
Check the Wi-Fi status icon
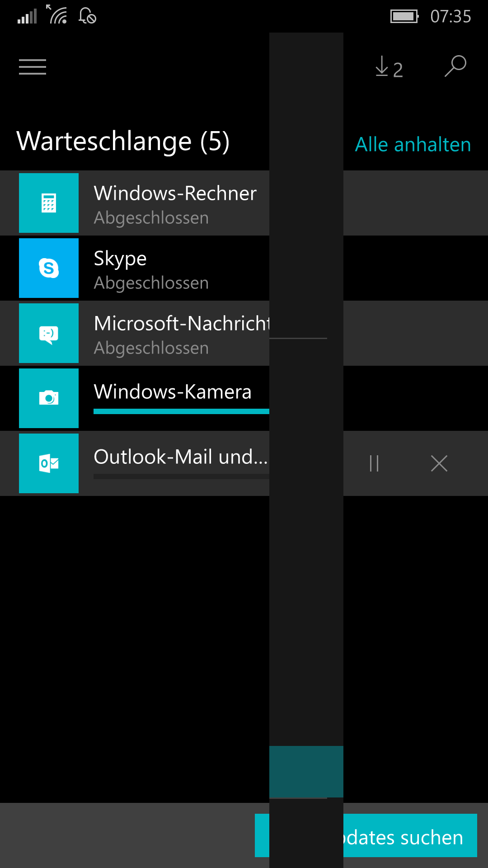(57, 14)
